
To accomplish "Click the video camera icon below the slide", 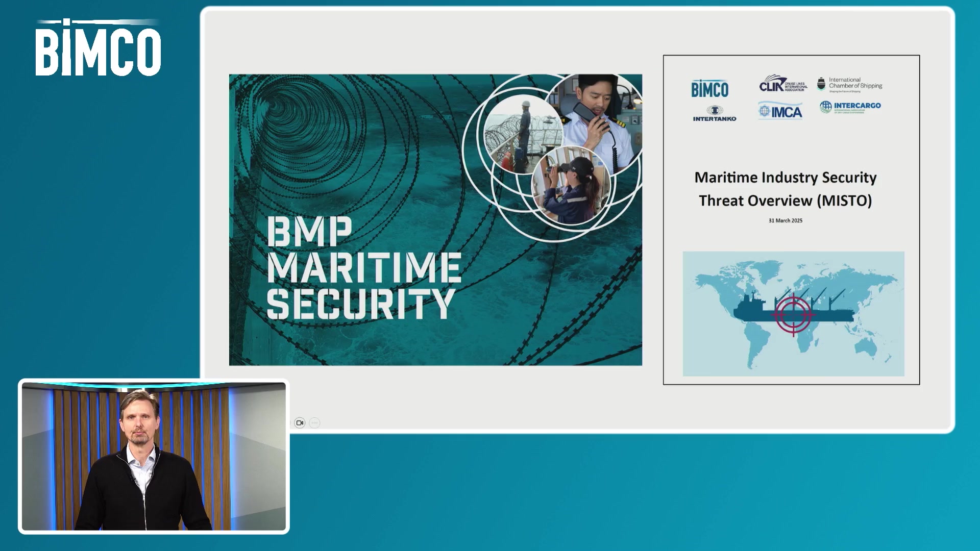I will pos(300,422).
